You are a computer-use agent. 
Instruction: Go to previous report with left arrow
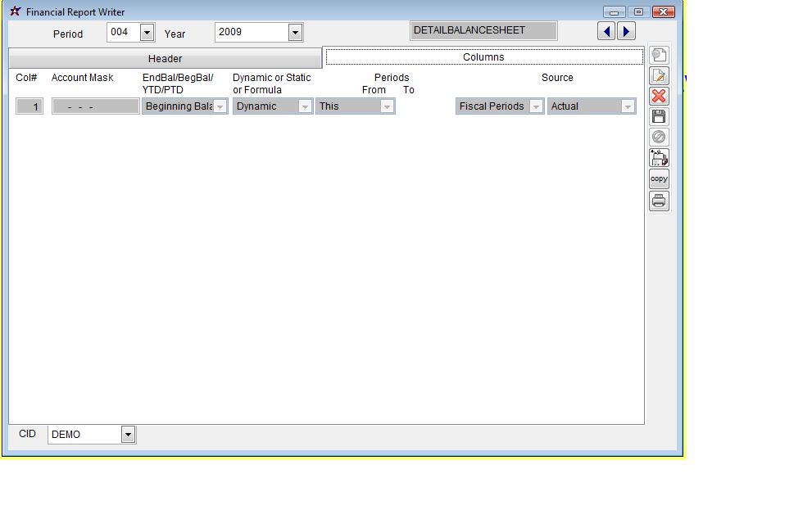click(x=606, y=32)
